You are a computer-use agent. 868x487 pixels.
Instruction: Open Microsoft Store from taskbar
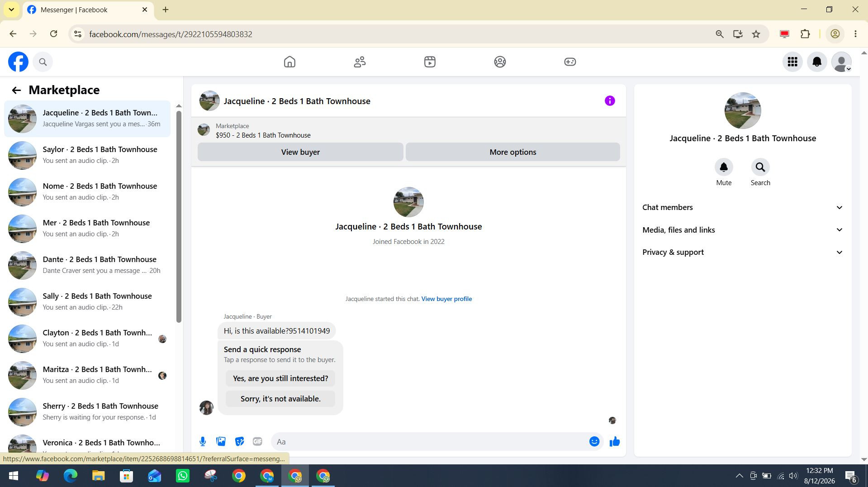pos(126,476)
